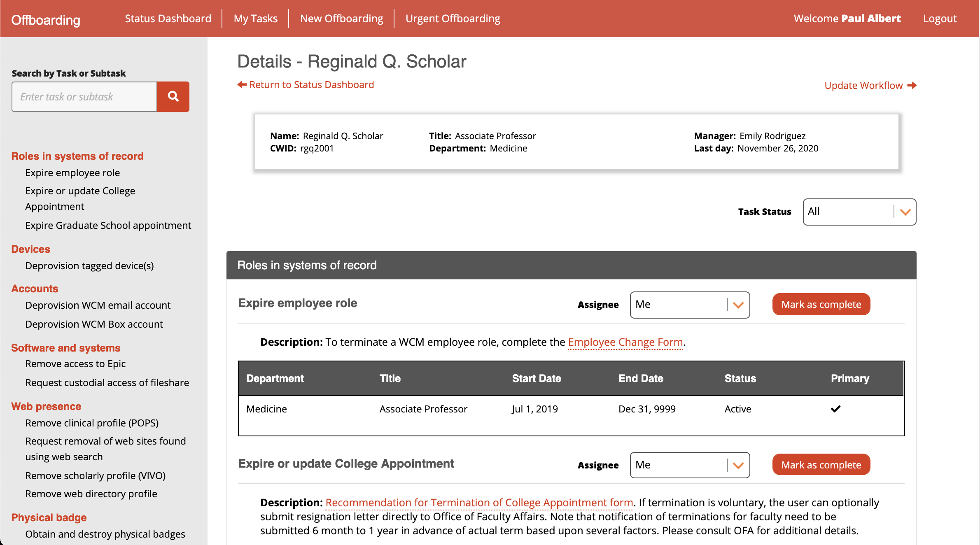Viewport: 980px width, 545px height.
Task: Select Remove scholarly profile (VIVO)
Action: tap(95, 475)
